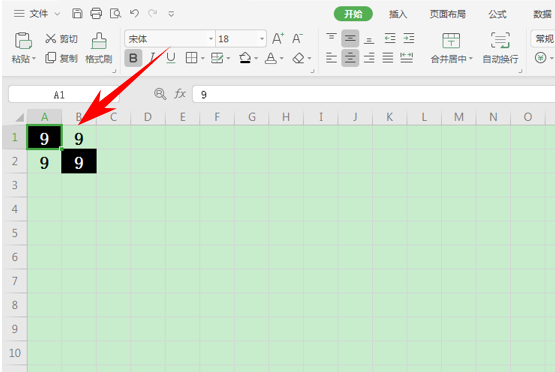This screenshot has height=372, width=555.
Task: Click the 剪切 cut button
Action: tap(62, 39)
